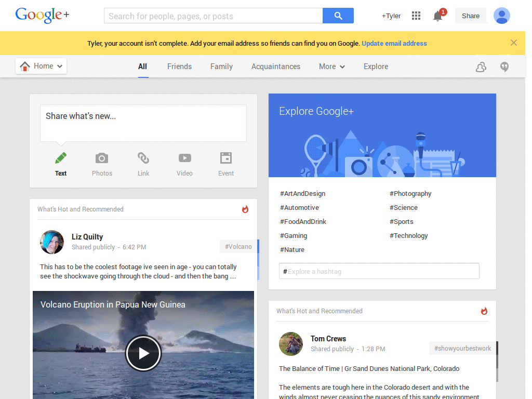Play the Volcano Eruption video

[x=143, y=353]
